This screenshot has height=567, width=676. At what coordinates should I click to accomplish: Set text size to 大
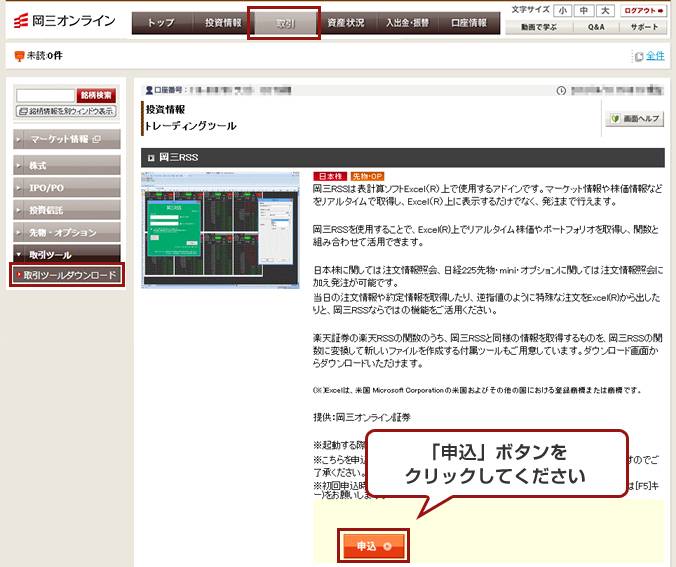tap(605, 11)
